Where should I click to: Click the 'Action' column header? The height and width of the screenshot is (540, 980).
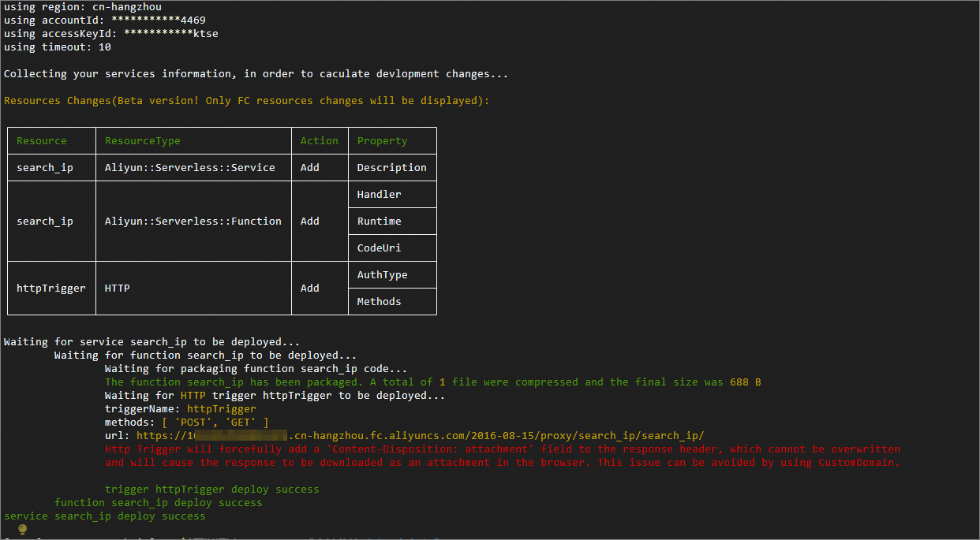point(320,141)
